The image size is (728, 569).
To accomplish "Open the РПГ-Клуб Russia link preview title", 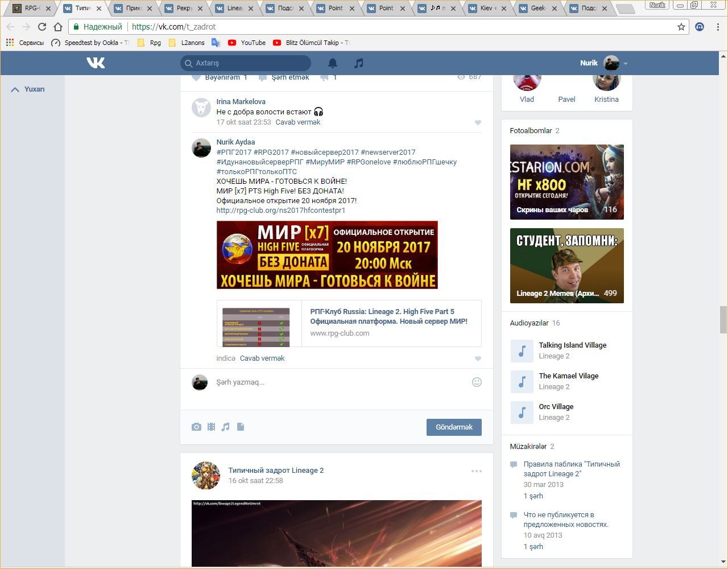I will pos(388,316).
